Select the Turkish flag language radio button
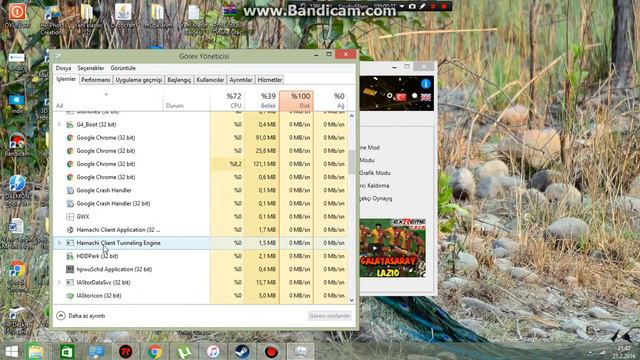This screenshot has width=640, height=360. 389,96
